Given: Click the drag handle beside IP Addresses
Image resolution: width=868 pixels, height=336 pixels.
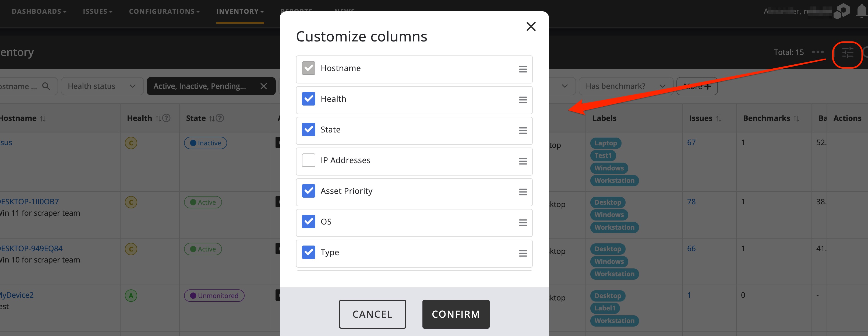Looking at the screenshot, I should pyautogui.click(x=523, y=162).
